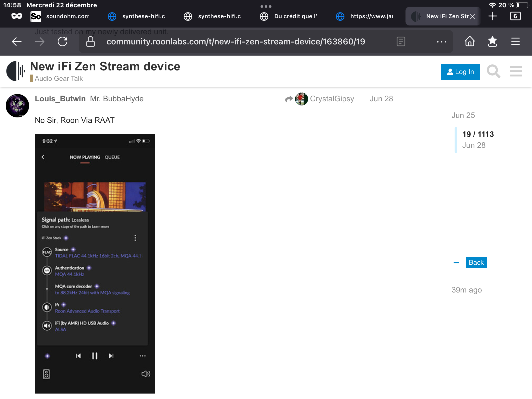Open forum search magnifier
This screenshot has height=399, width=532.
coord(493,71)
